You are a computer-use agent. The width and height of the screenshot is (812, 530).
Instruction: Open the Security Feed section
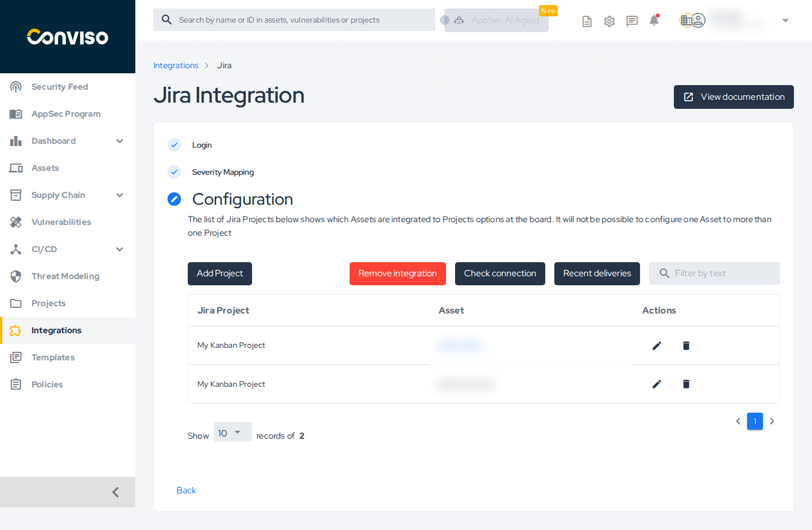point(60,86)
